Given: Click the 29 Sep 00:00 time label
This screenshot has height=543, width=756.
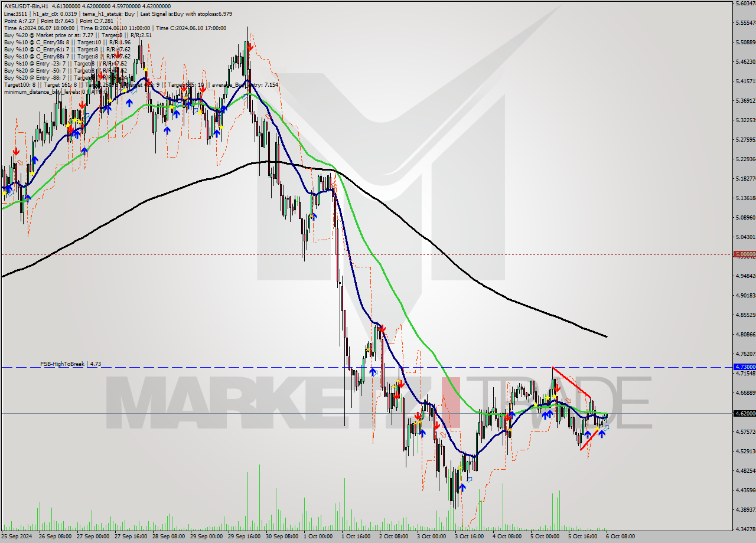Looking at the screenshot, I should 207,537.
